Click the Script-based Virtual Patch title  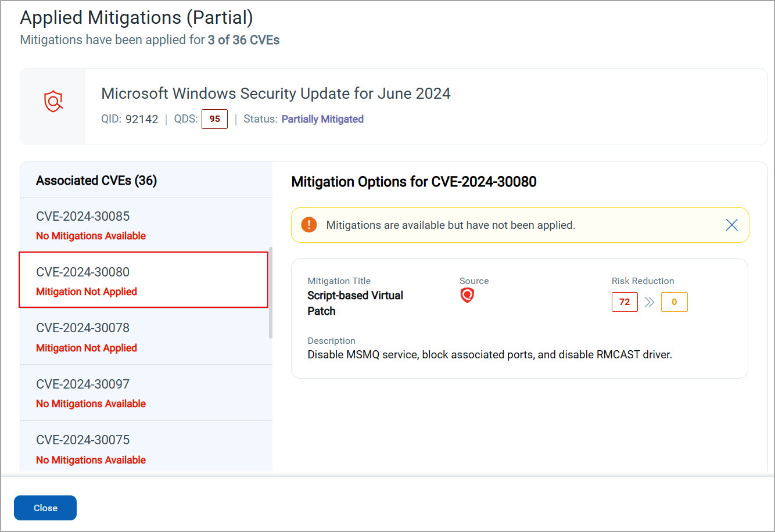(x=355, y=303)
